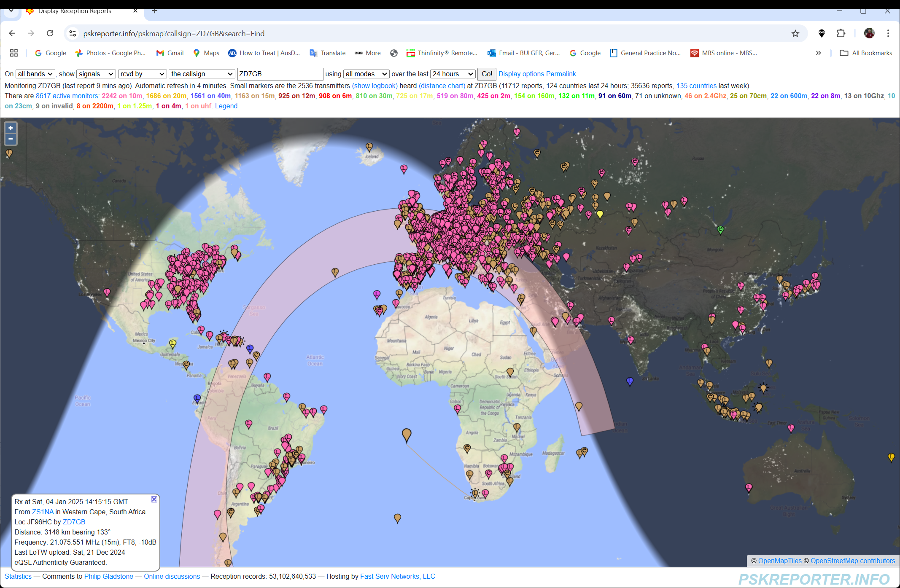Open the Gmail bookmark

click(170, 53)
